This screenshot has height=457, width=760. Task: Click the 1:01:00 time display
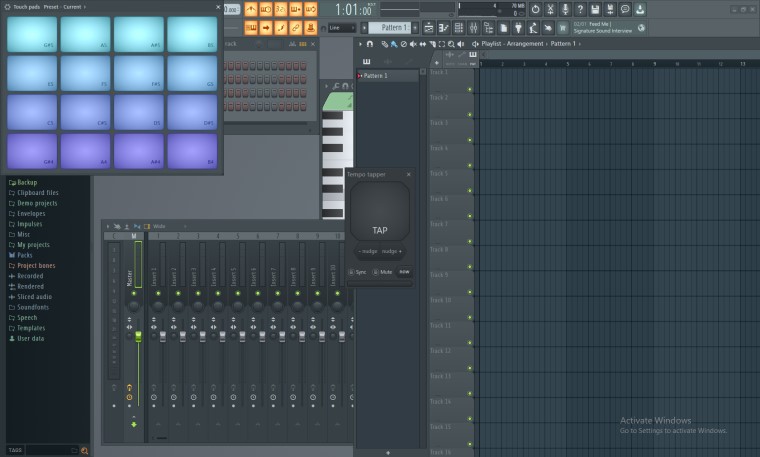click(353, 9)
